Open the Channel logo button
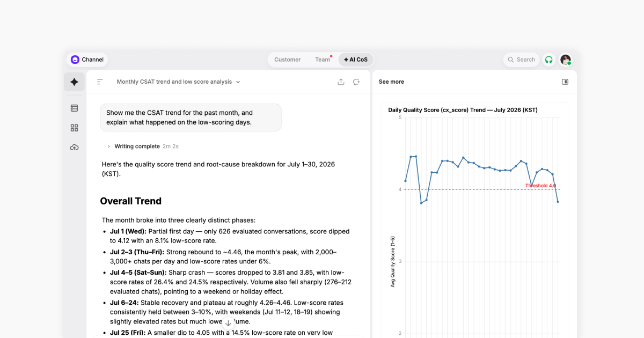The width and height of the screenshot is (644, 338). [x=87, y=60]
